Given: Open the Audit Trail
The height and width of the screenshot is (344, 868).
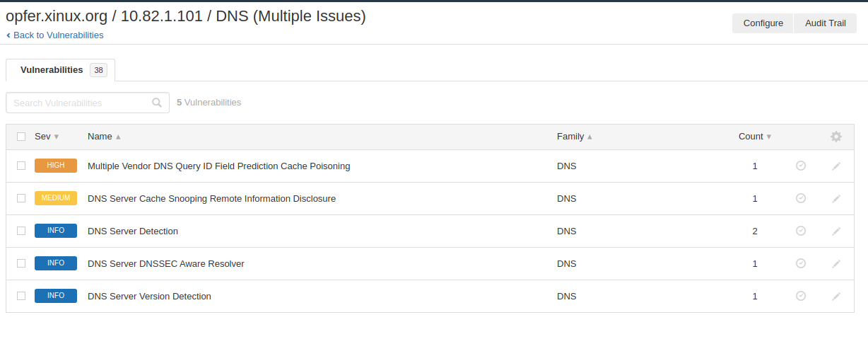Looking at the screenshot, I should [x=825, y=23].
